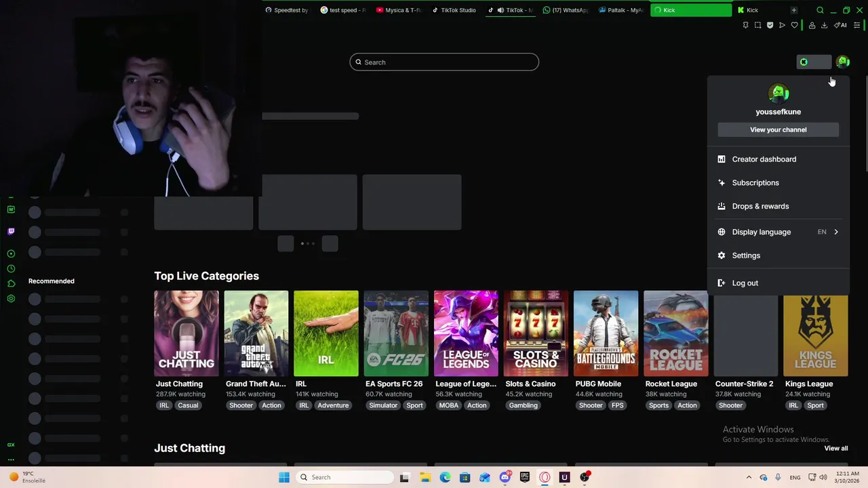Click View all link for Just Chatting

(836, 448)
